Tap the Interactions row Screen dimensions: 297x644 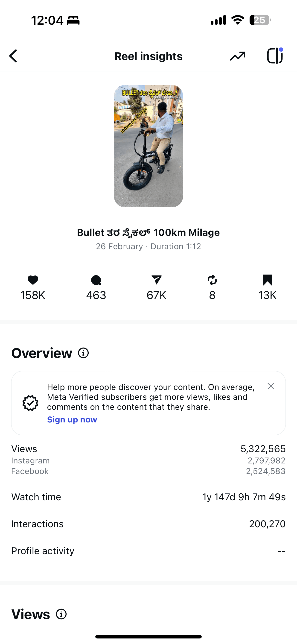[x=148, y=524]
